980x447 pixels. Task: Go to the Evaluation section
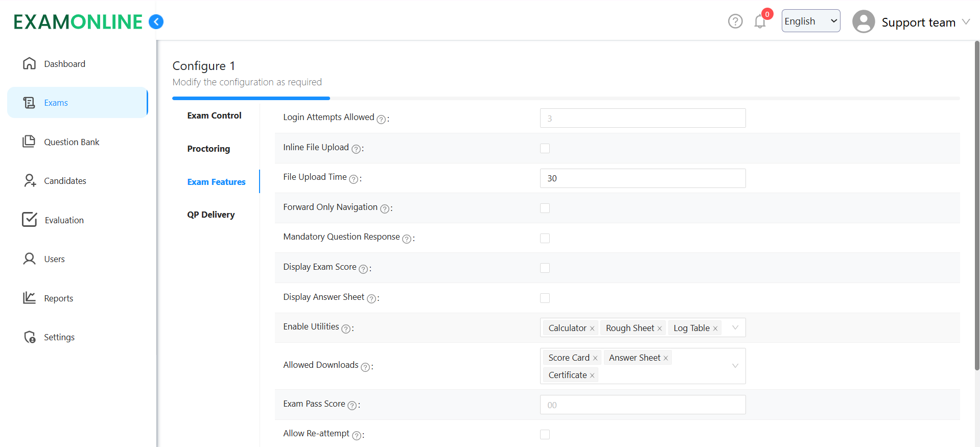tap(64, 220)
